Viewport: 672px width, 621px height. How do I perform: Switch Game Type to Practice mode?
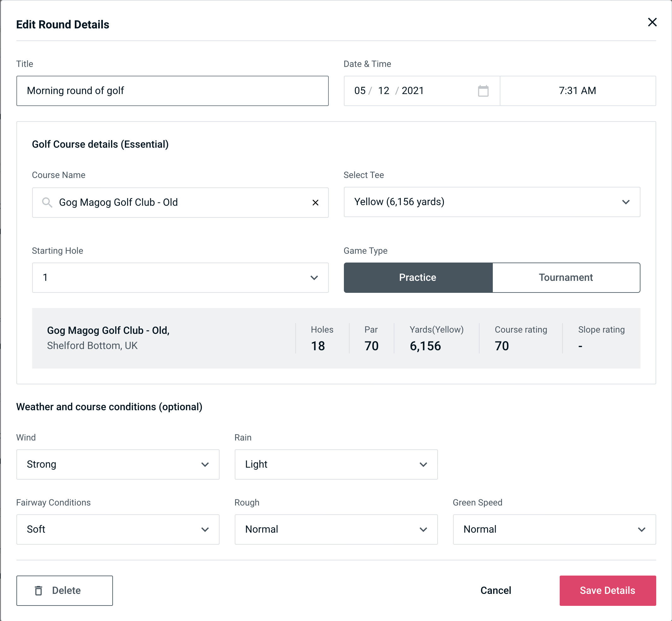click(418, 277)
